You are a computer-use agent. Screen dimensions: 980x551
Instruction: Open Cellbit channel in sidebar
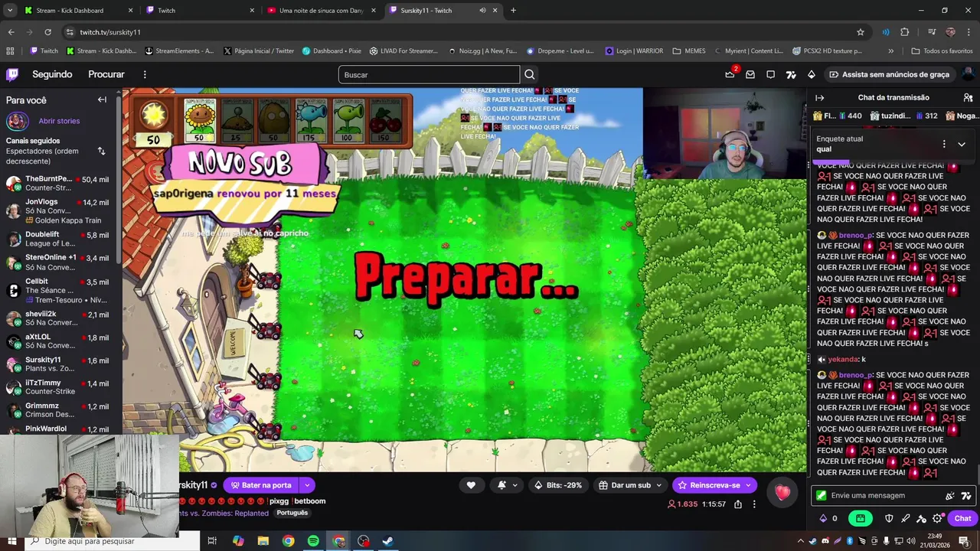(x=60, y=286)
